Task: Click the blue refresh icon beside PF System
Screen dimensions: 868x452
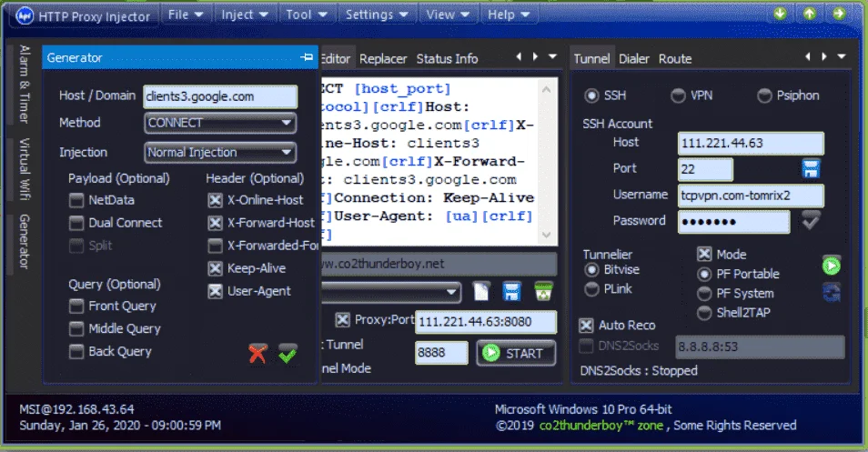Action: 832,293
